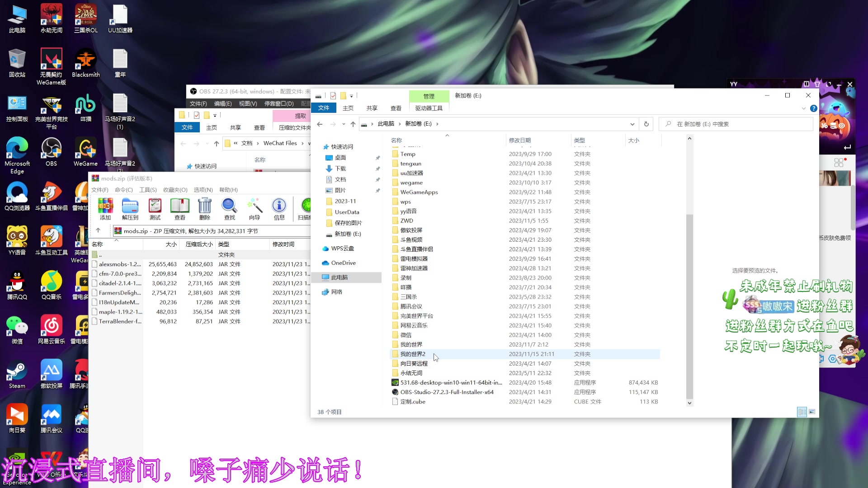Viewport: 868px width, 488px height.
Task: Open the 查找 (Find) tool in WinRAR
Action: coord(229,209)
